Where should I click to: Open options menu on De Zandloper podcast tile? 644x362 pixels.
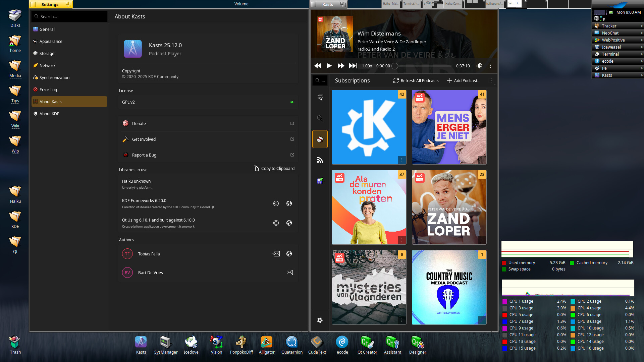pos(482,240)
